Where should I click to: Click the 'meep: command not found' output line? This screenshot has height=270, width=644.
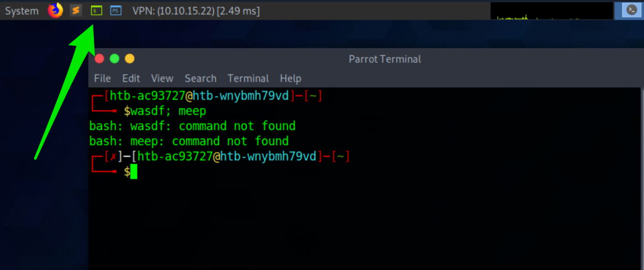[x=189, y=141]
